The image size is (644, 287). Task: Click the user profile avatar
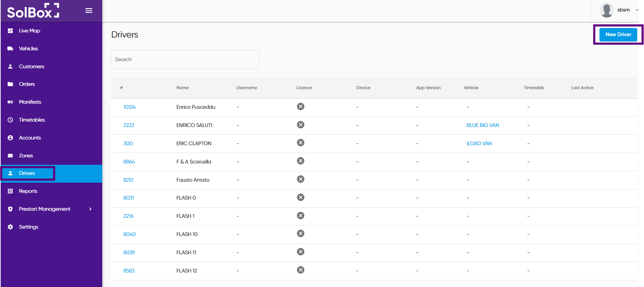tap(607, 10)
